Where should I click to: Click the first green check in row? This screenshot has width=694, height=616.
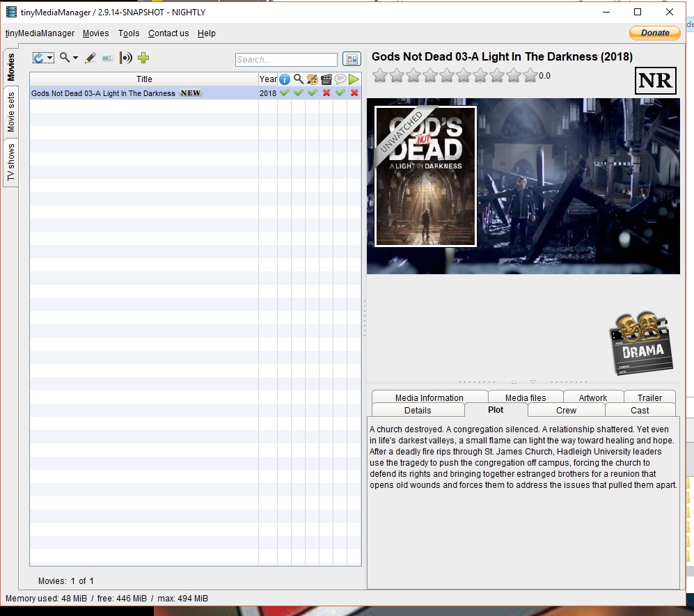(285, 93)
